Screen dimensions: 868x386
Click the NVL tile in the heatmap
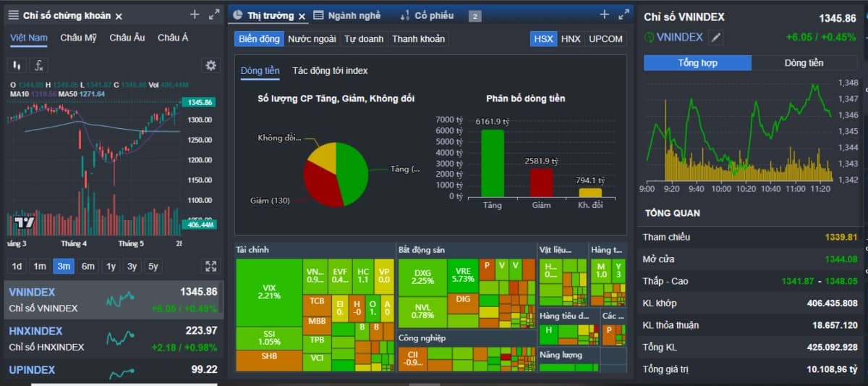[x=422, y=311]
